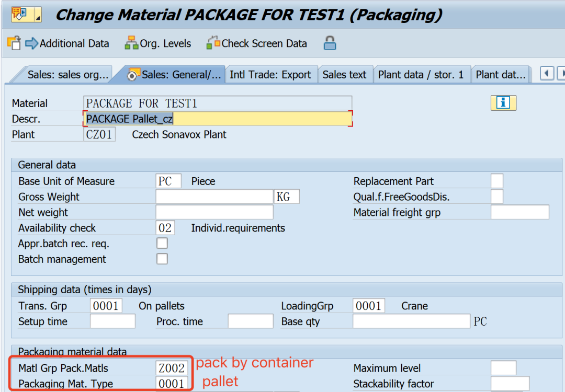Click the lock icon in toolbar
565x392 pixels.
coord(330,43)
